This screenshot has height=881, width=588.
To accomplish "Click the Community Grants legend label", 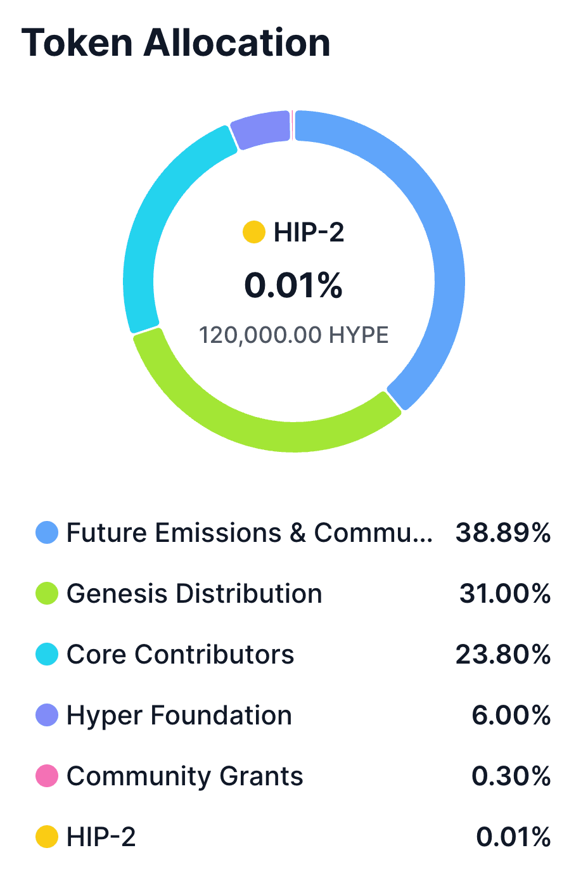I will pos(184,776).
